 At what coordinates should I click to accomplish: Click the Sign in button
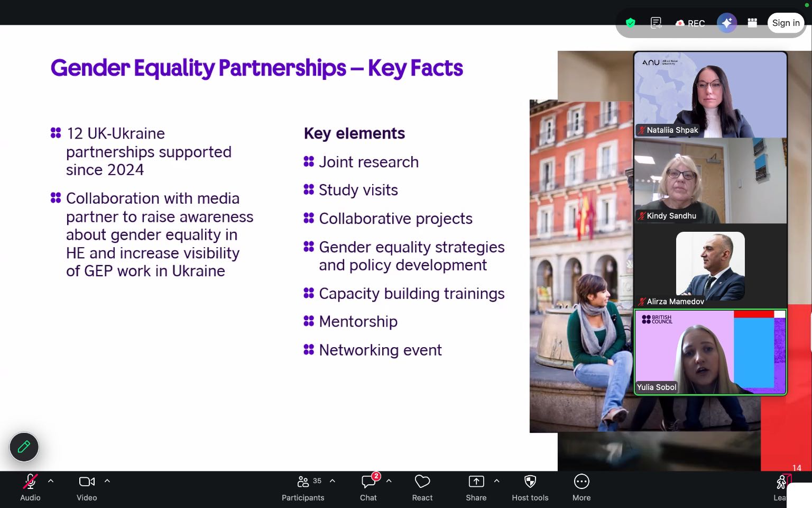786,23
